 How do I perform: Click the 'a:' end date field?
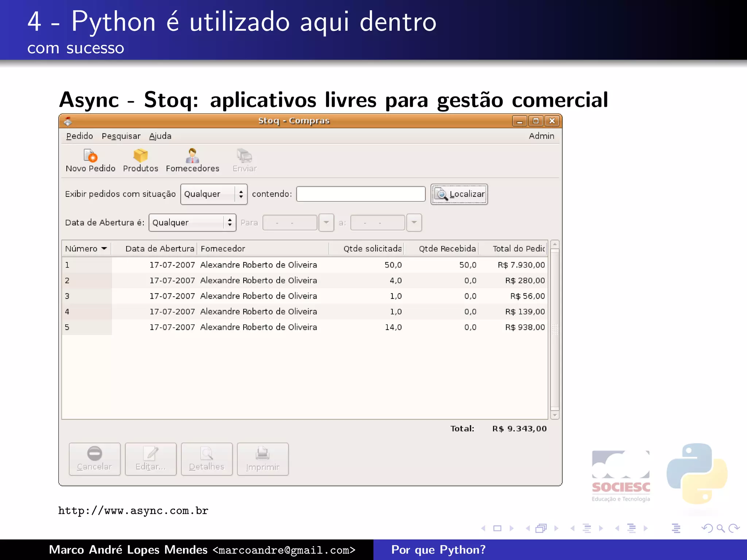point(378,223)
